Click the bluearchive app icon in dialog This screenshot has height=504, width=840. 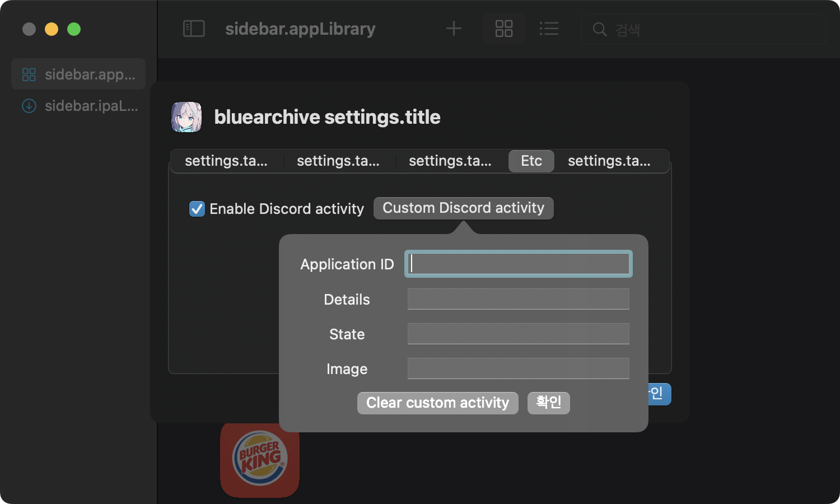186,117
